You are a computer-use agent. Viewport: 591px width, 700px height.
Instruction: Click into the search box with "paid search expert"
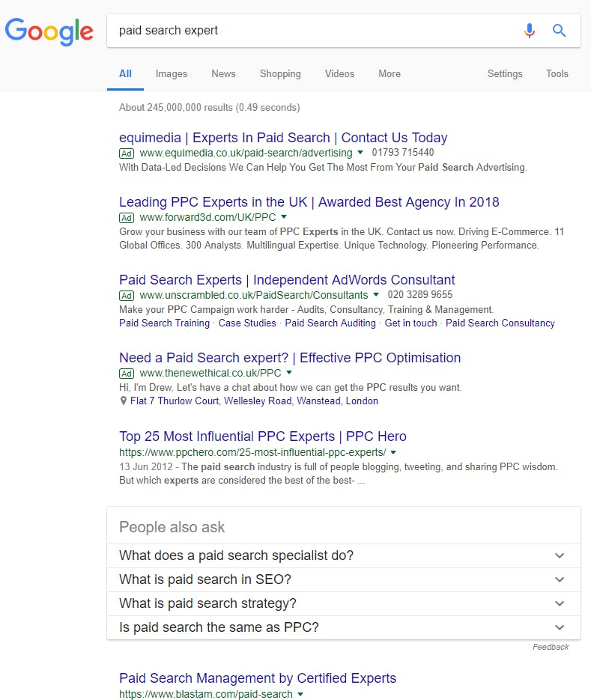pyautogui.click(x=315, y=31)
